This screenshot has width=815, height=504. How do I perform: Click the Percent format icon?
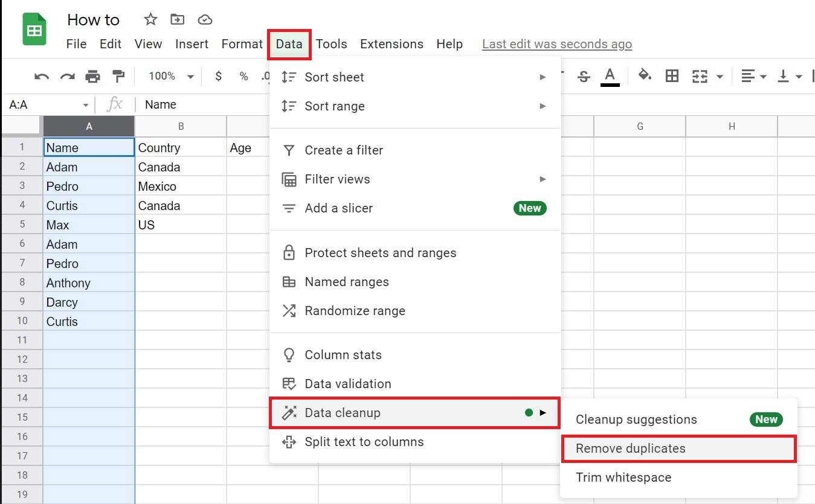coord(243,76)
